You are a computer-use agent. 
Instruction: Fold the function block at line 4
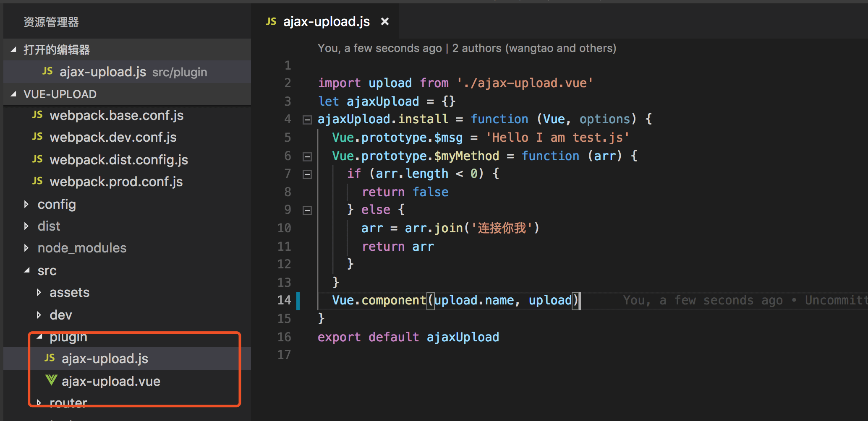(307, 120)
